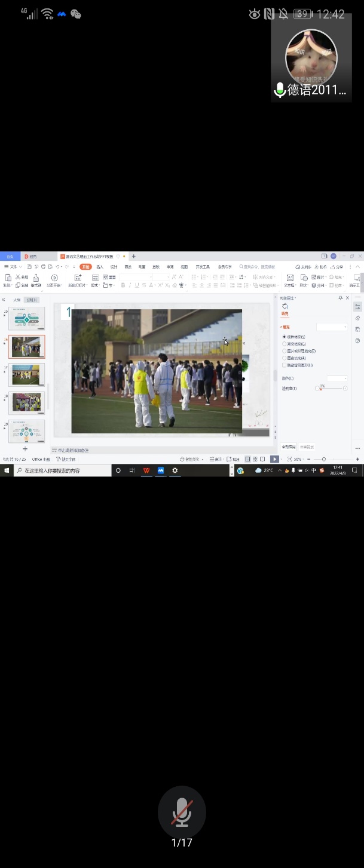This screenshot has width=364, height=868.
Task: Tap the muted microphone button
Action: 182,812
